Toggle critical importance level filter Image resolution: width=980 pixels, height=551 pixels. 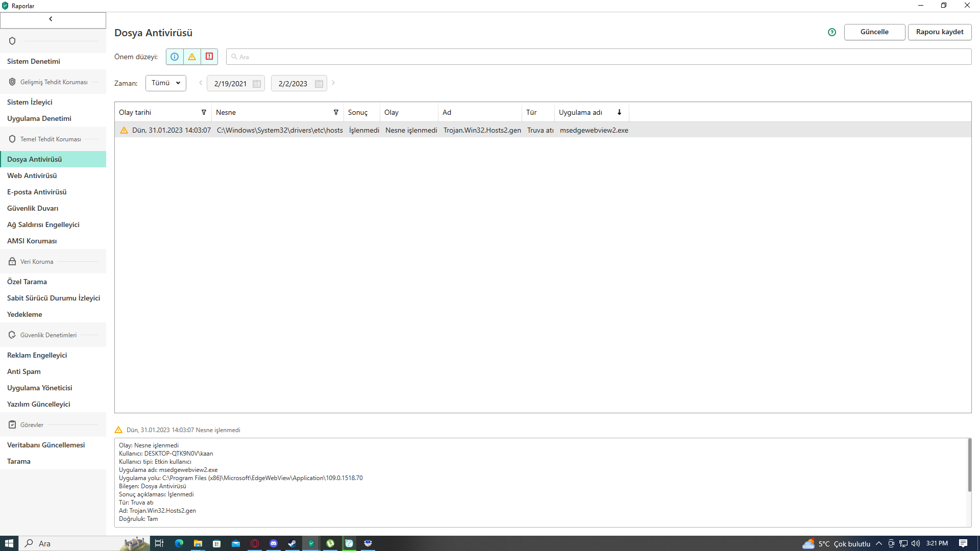tap(209, 57)
